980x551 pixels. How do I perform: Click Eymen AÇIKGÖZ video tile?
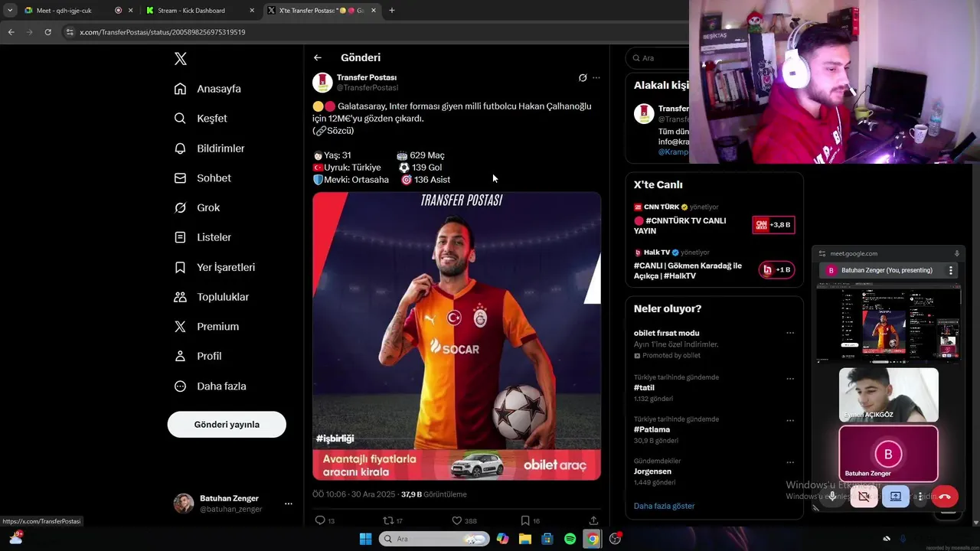(888, 395)
